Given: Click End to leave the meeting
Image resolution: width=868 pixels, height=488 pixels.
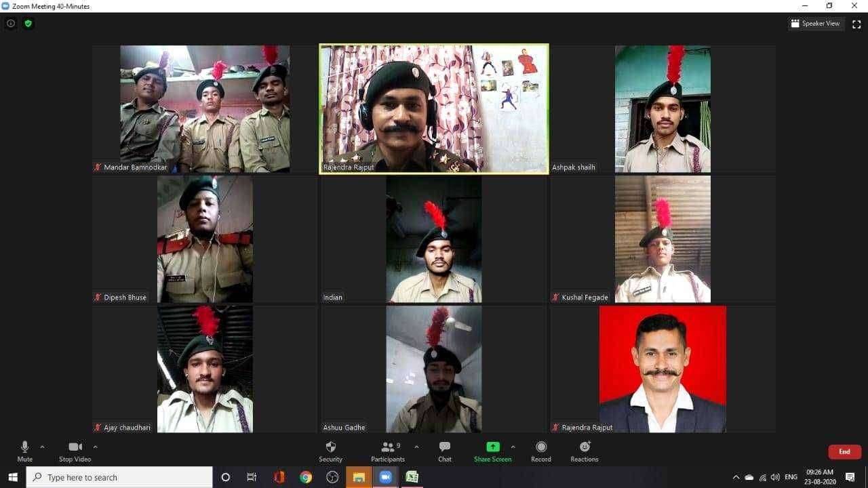Looking at the screenshot, I should [x=844, y=451].
